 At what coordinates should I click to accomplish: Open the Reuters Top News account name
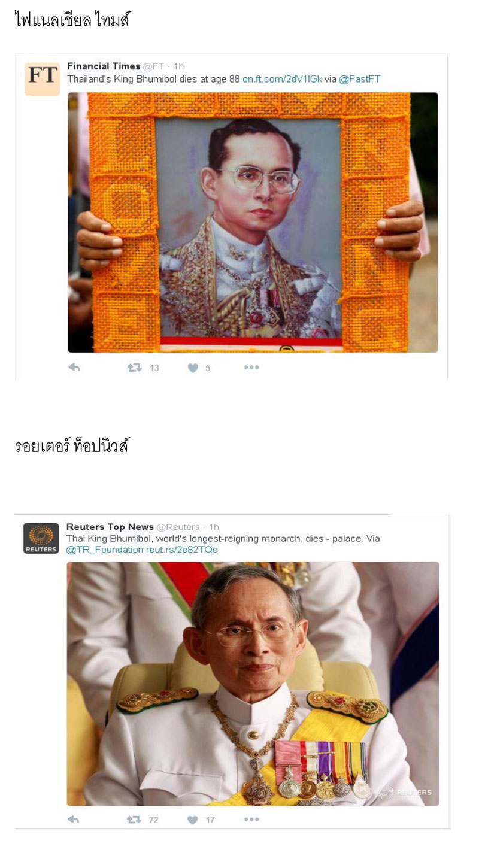tap(110, 527)
